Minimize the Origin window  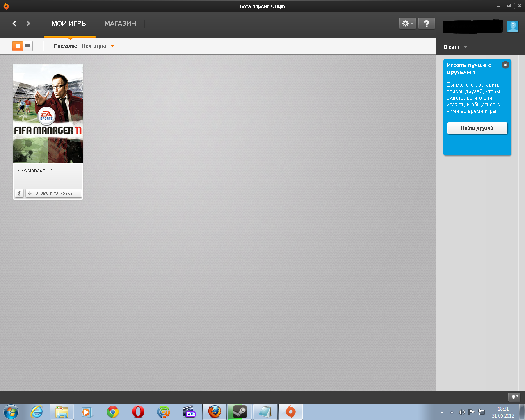point(499,6)
